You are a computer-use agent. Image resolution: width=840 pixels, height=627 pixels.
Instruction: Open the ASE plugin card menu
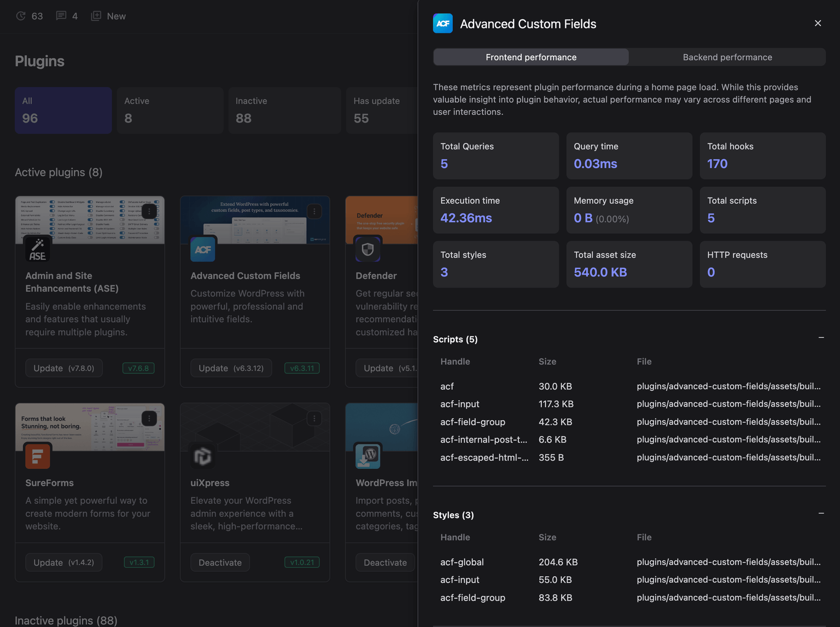coord(149,211)
